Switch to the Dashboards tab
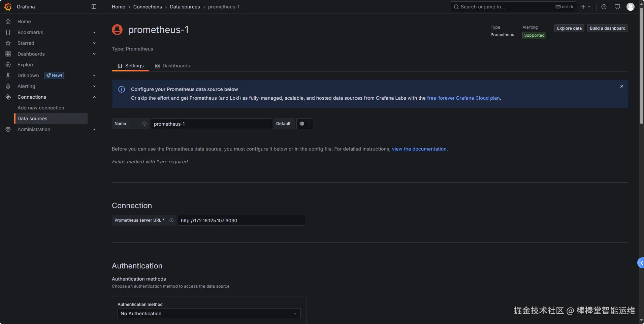This screenshot has height=324, width=644. point(172,66)
